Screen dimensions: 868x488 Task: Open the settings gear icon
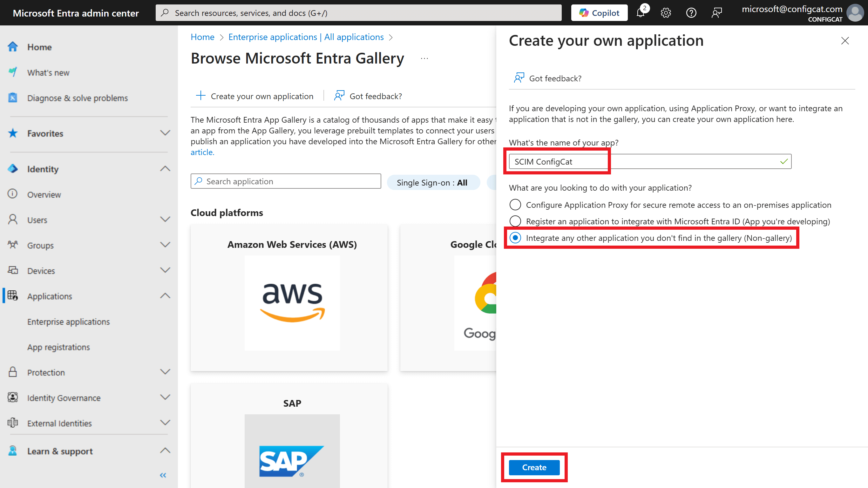point(666,13)
